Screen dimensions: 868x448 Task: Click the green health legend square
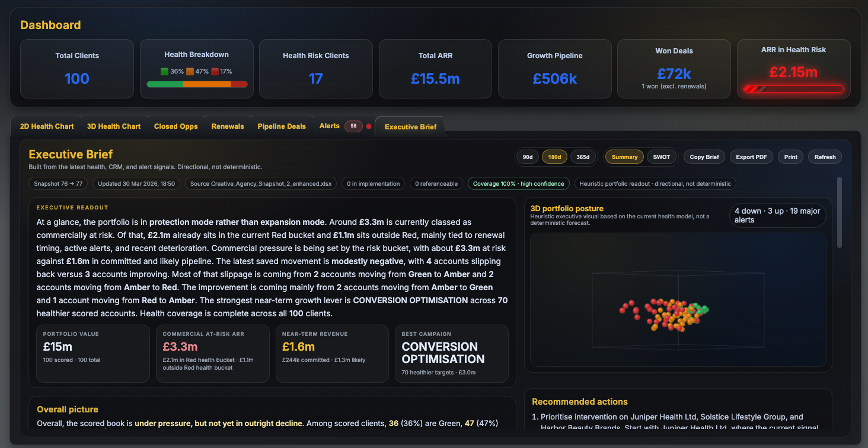pyautogui.click(x=165, y=71)
